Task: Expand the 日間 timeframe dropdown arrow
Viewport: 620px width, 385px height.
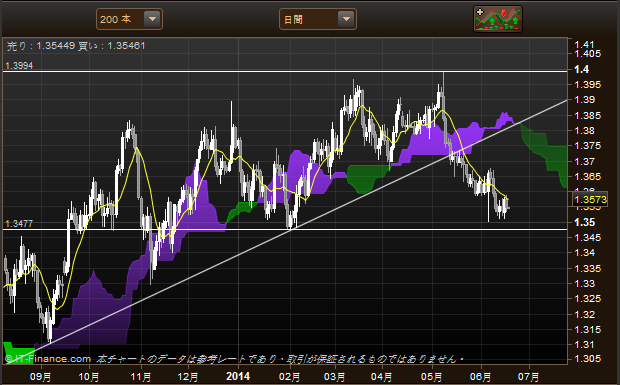Action: (346, 19)
